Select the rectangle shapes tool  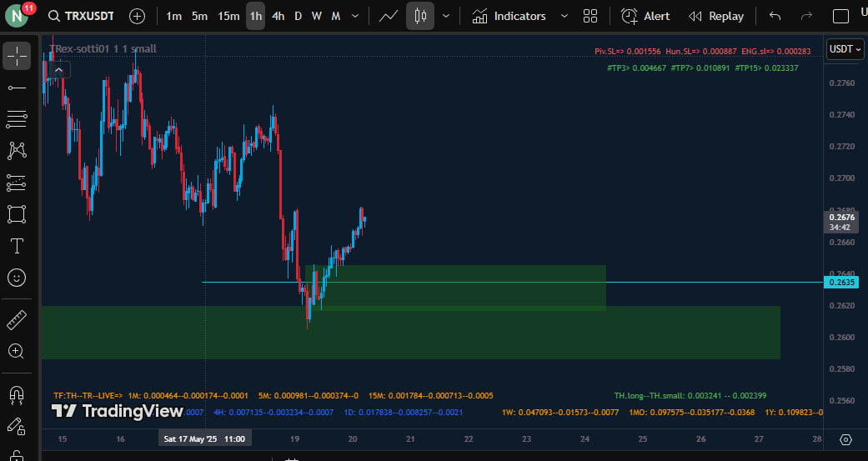[16, 214]
